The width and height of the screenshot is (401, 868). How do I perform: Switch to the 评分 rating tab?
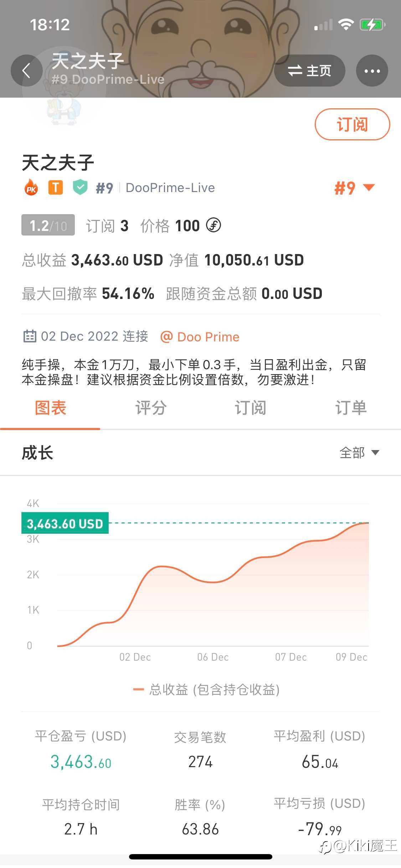(151, 408)
